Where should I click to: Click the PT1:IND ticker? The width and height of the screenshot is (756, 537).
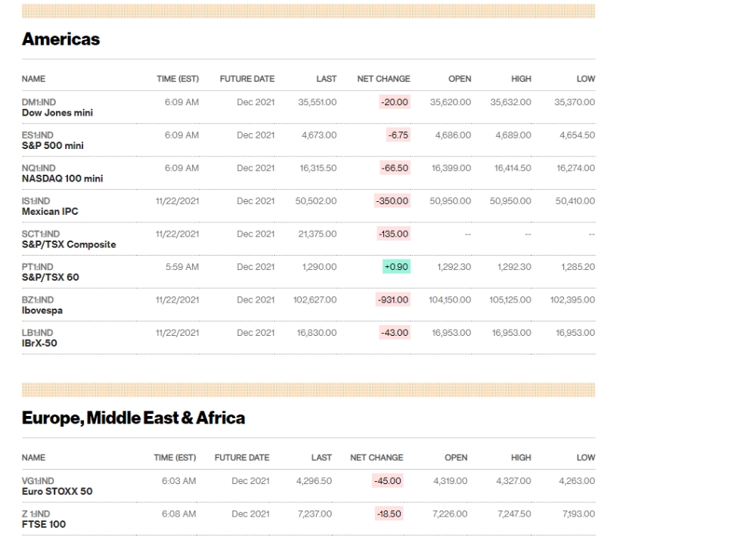(38, 267)
